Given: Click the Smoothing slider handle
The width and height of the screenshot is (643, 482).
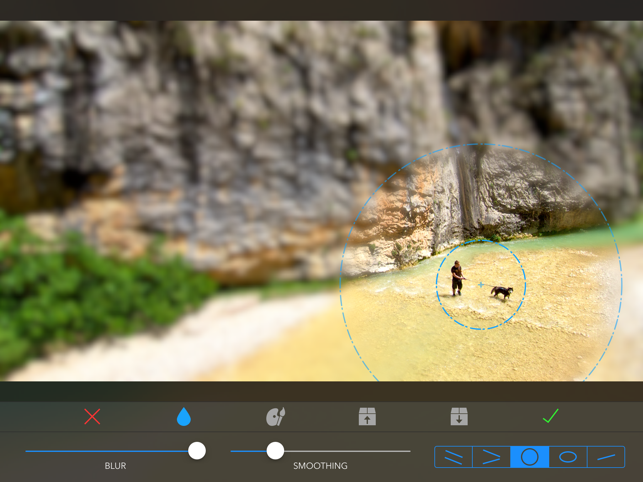Looking at the screenshot, I should pos(275,451).
